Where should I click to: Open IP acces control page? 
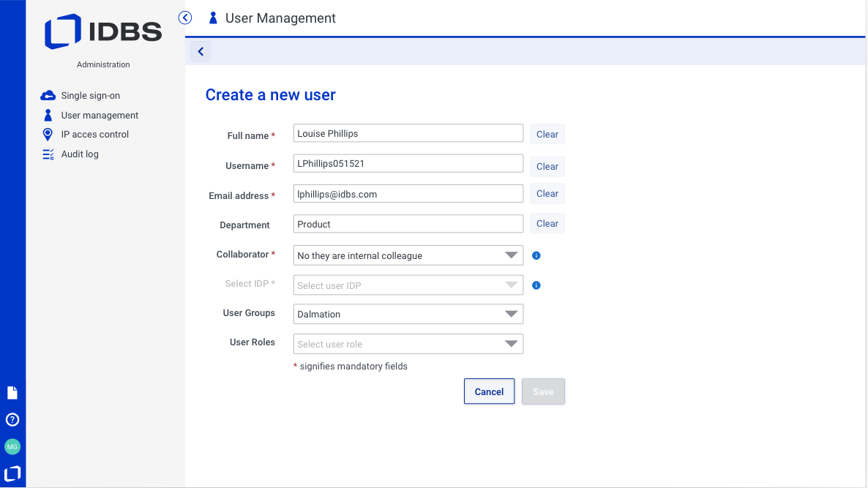(94, 135)
